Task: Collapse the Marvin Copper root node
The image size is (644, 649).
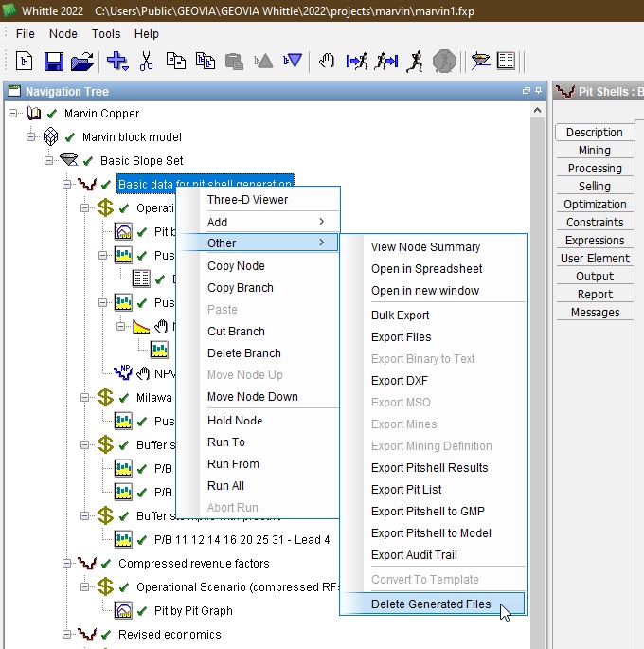Action: (x=13, y=113)
